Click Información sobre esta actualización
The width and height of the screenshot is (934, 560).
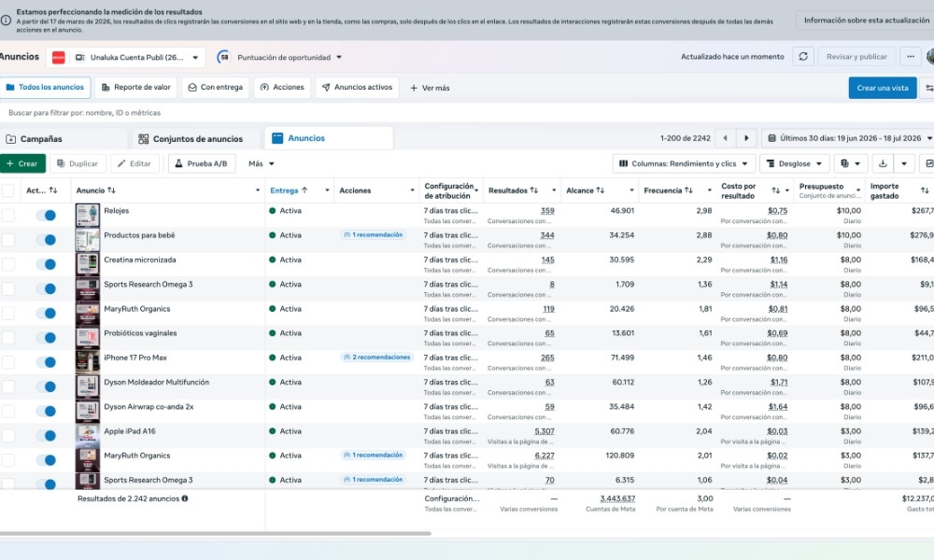(865, 21)
